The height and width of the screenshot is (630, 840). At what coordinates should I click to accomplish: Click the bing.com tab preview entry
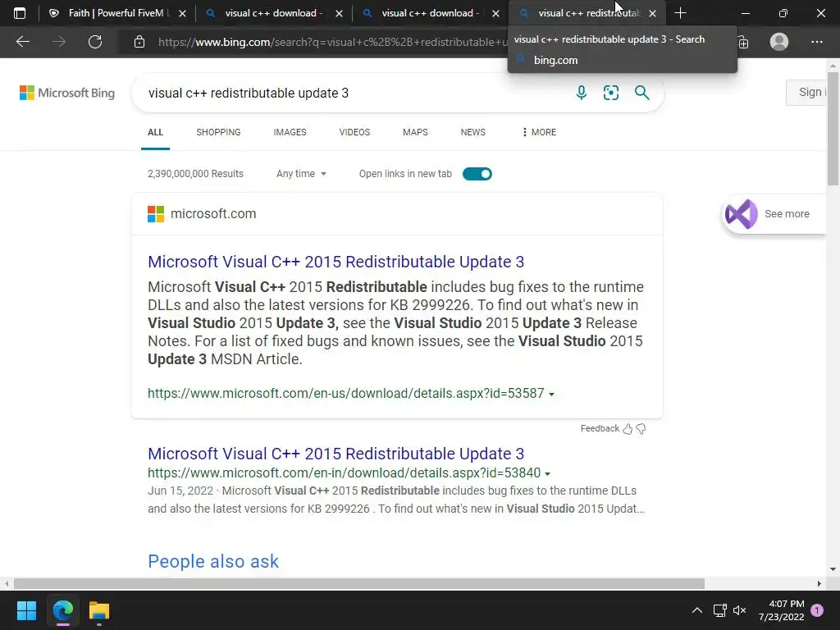(x=555, y=60)
